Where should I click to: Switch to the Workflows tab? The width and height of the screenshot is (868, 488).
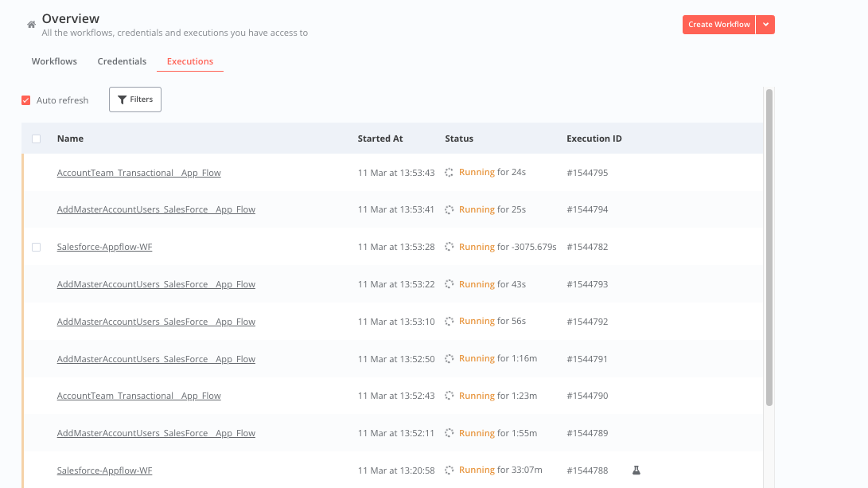coord(54,61)
